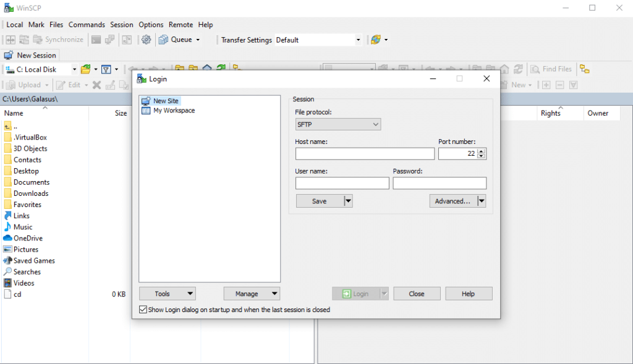Image resolution: width=633 pixels, height=364 pixels.
Task: Expand the Advanced button dropdown arrow
Action: point(481,201)
